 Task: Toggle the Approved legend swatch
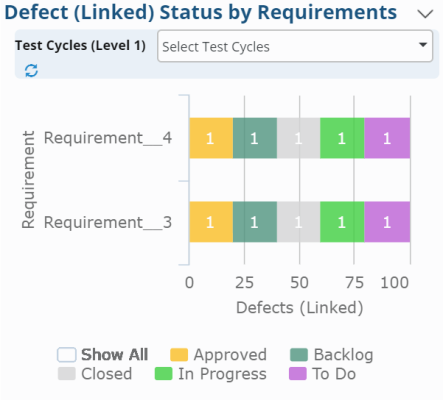(179, 355)
